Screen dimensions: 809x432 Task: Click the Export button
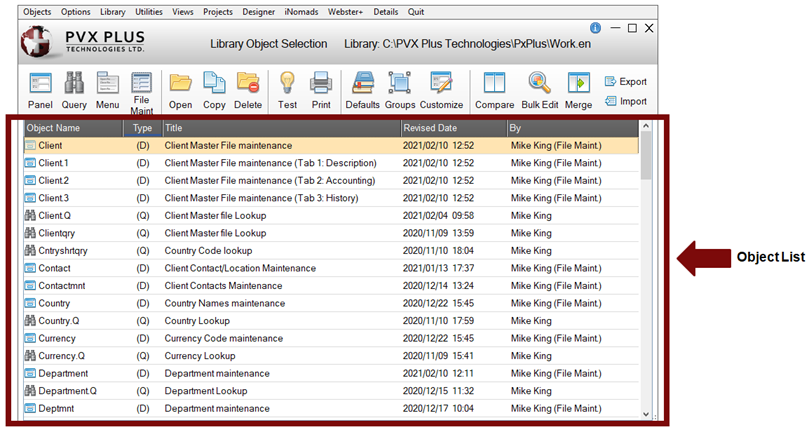tap(626, 81)
